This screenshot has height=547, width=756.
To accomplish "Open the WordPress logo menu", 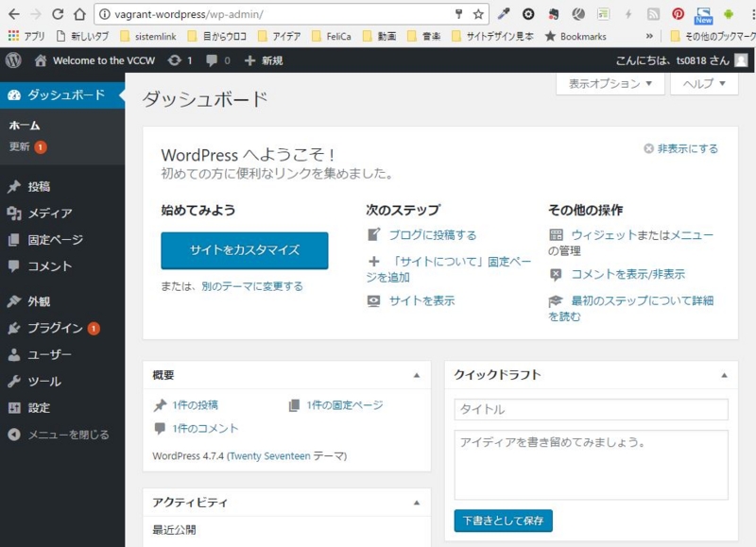I will [x=13, y=60].
